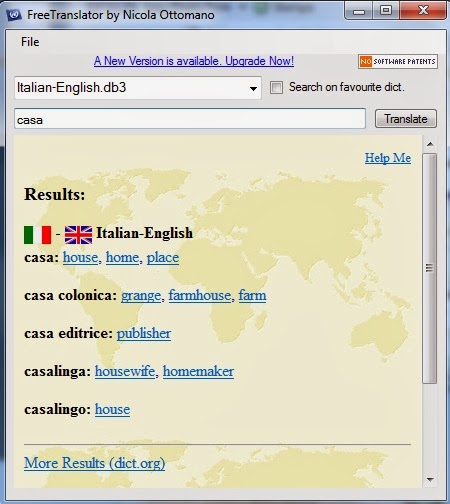The width and height of the screenshot is (450, 504).
Task: Click the upgrade to new version link
Action: (194, 61)
